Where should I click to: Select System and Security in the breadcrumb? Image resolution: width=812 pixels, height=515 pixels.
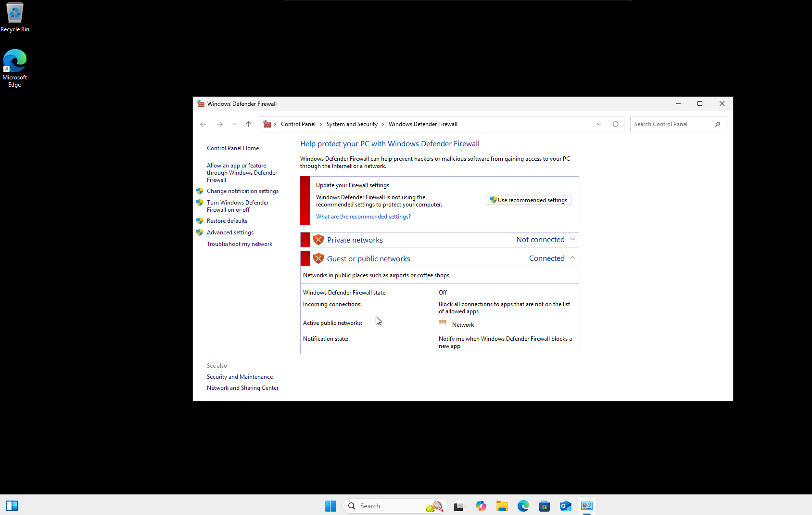[352, 124]
